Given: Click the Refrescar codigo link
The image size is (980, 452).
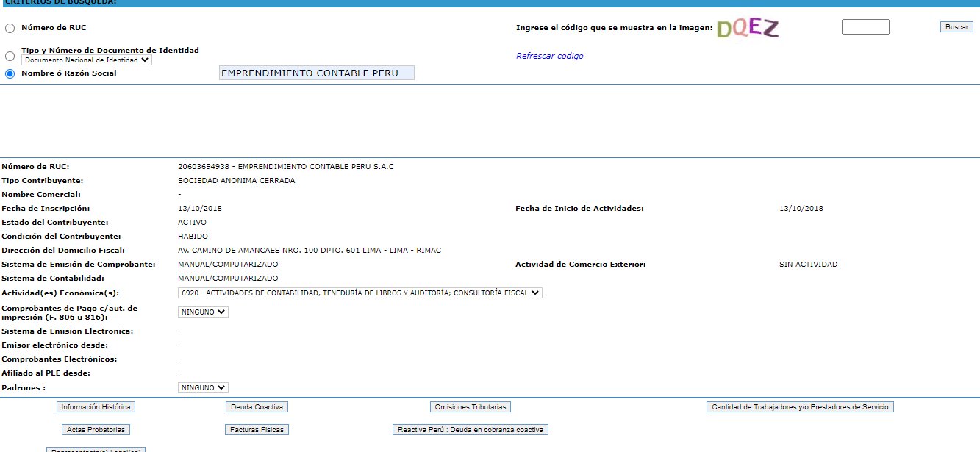Looking at the screenshot, I should [x=550, y=56].
